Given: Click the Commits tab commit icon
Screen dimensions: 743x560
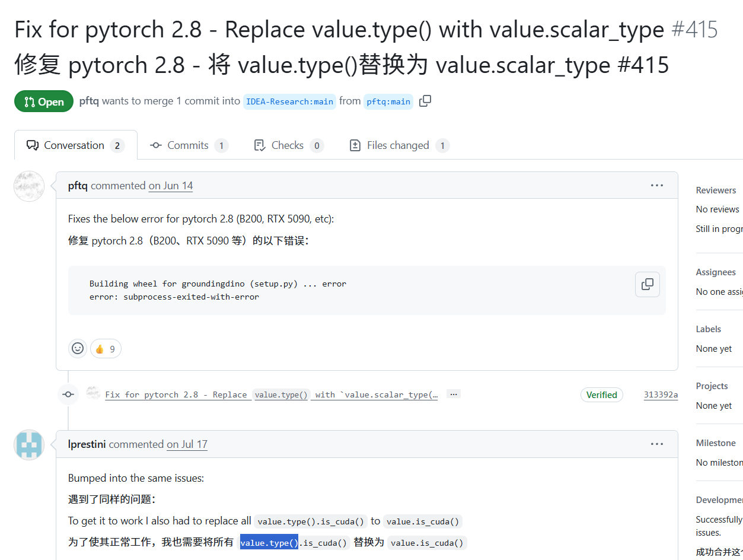Looking at the screenshot, I should point(156,145).
